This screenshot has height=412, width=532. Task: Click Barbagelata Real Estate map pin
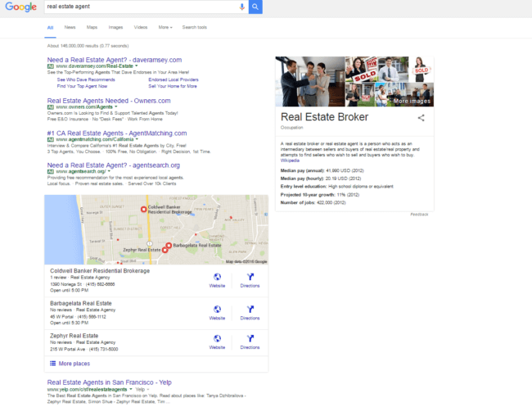click(x=169, y=245)
